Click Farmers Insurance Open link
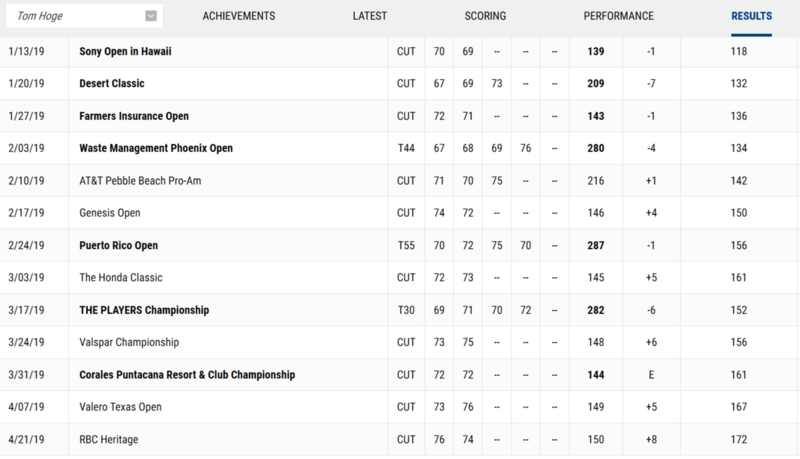800x459 pixels. [x=133, y=116]
